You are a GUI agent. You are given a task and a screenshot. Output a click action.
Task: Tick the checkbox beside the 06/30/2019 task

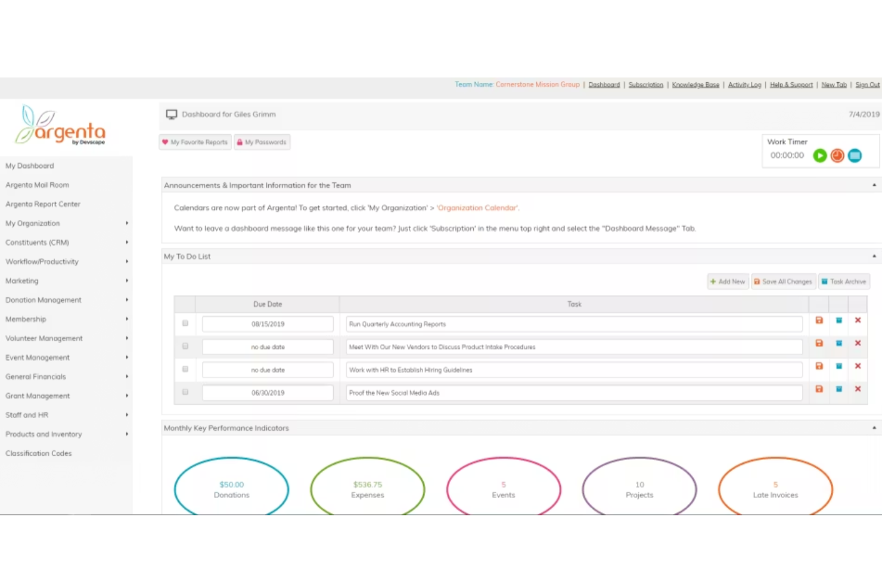pos(185,391)
